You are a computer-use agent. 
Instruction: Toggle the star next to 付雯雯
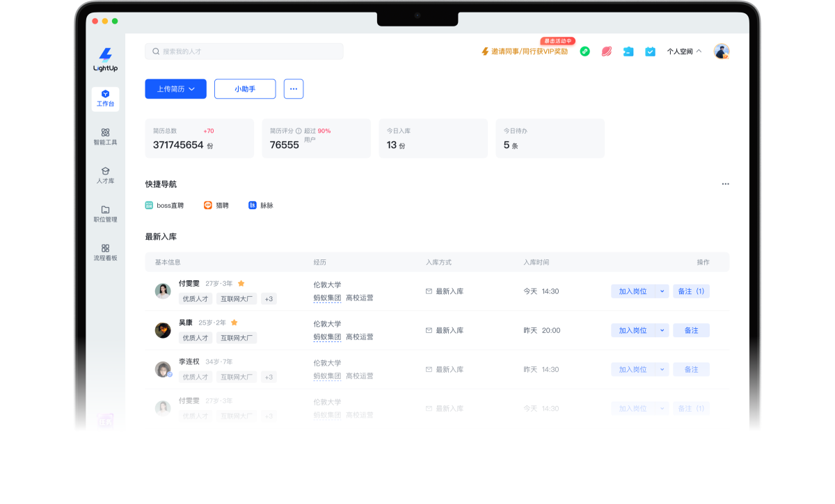click(x=241, y=284)
